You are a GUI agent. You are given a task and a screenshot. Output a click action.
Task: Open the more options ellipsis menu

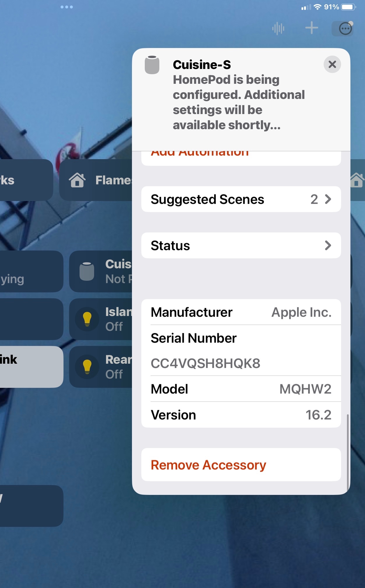[345, 29]
